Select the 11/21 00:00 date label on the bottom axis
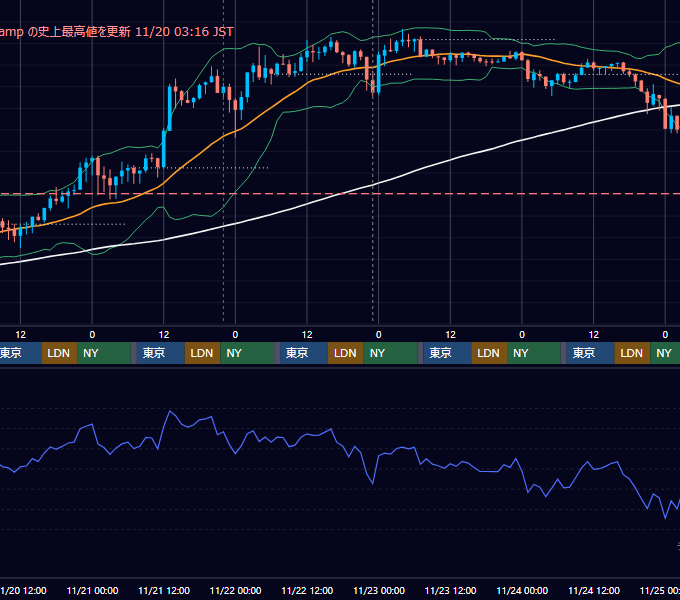This screenshot has height=600, width=680. pos(92,590)
